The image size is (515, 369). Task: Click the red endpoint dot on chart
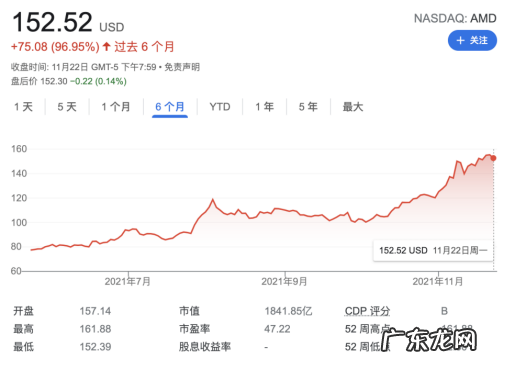coord(493,158)
